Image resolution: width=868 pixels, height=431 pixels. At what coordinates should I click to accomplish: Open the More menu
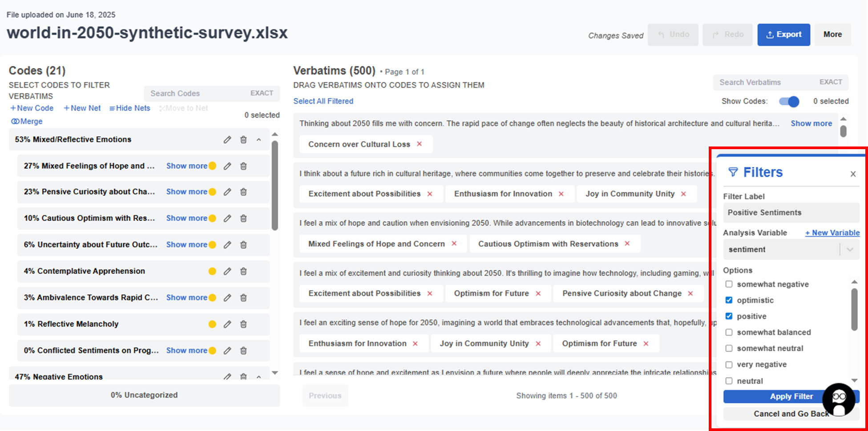tap(832, 35)
